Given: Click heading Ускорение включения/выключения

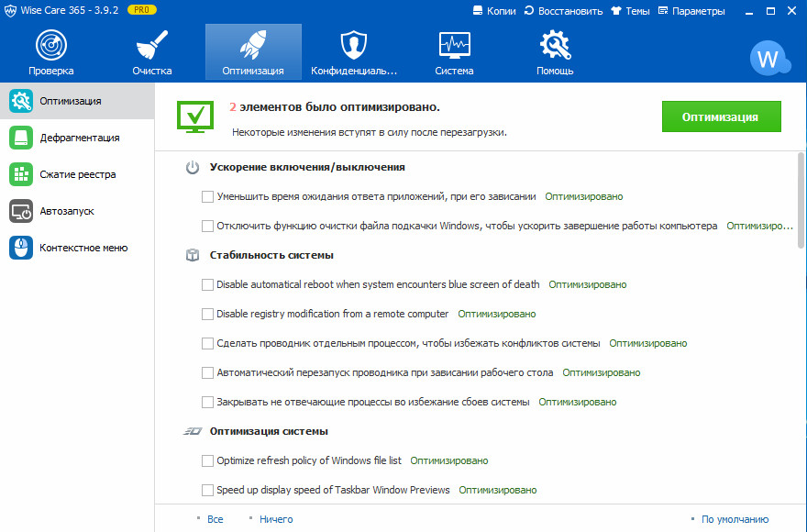Looking at the screenshot, I should click(x=307, y=167).
